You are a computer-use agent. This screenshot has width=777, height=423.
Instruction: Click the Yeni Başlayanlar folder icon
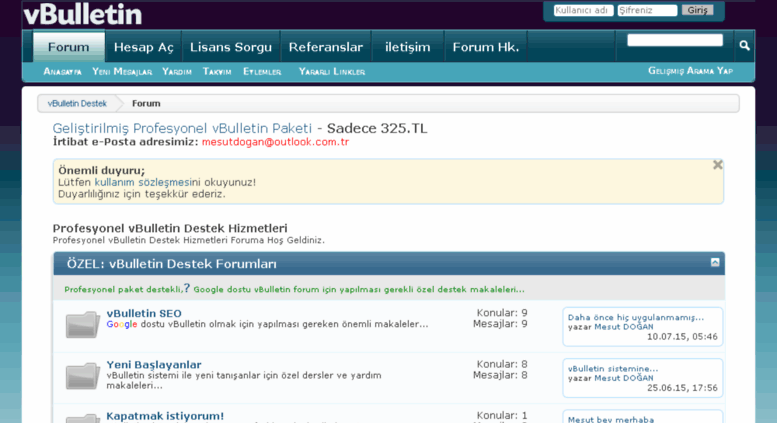pos(82,376)
